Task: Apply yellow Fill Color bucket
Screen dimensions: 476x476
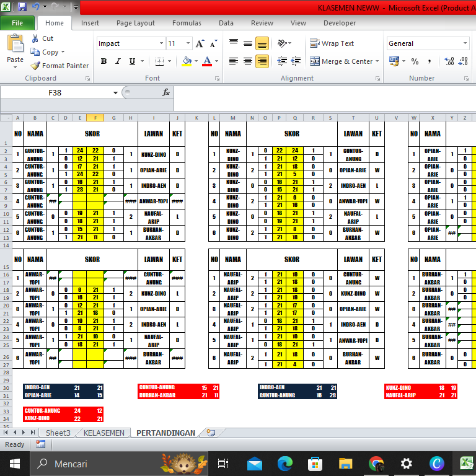Action: 187,61
